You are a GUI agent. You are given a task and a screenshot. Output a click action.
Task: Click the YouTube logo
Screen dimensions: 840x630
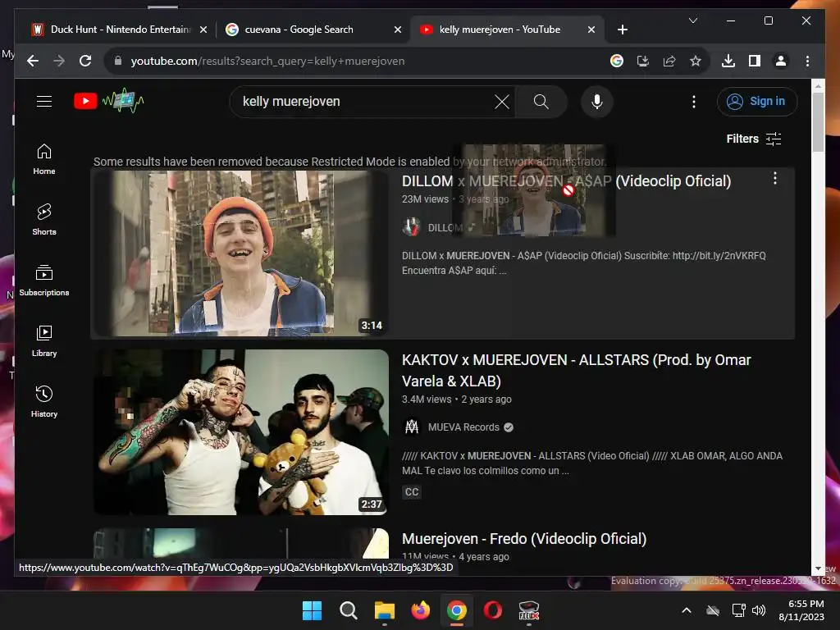(x=109, y=101)
